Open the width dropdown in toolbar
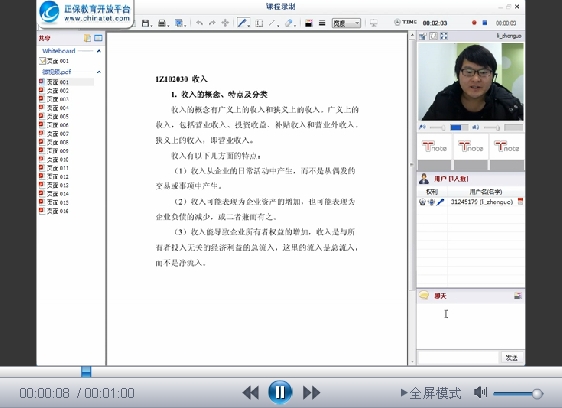 point(346,23)
